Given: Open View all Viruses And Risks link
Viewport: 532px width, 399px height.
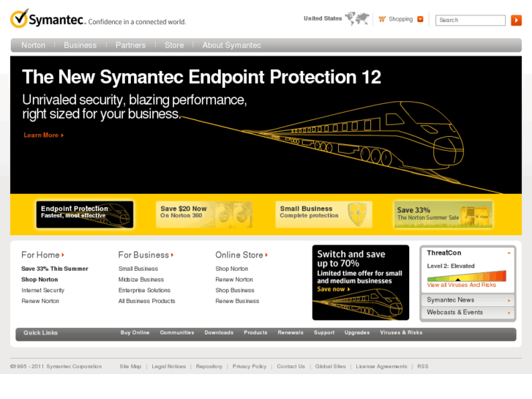Looking at the screenshot, I should (x=462, y=285).
